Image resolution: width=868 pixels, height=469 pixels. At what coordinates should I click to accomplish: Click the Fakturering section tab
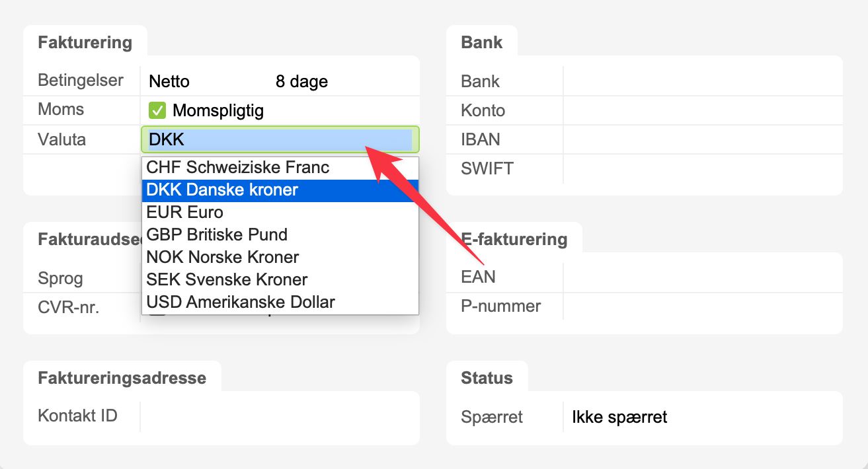85,43
